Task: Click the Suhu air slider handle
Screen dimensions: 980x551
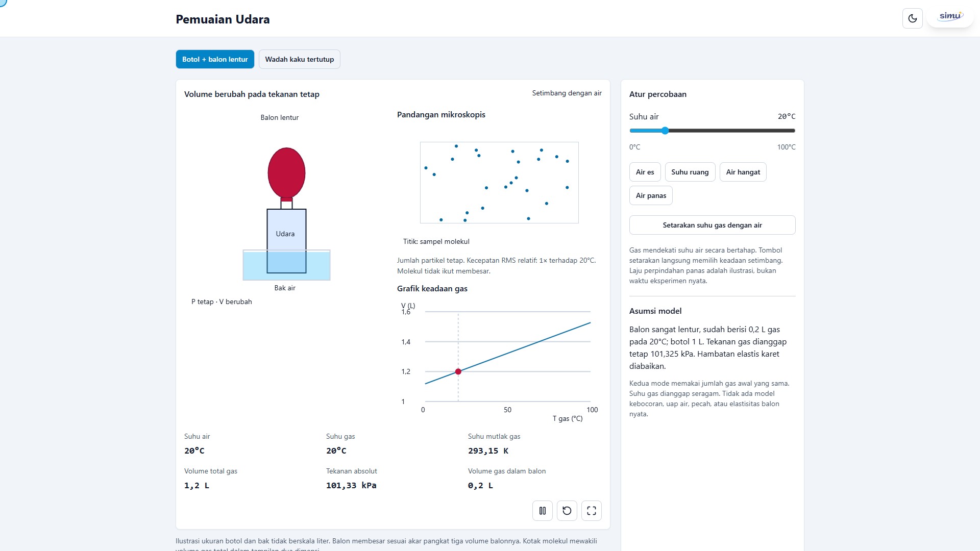Action: pos(665,131)
